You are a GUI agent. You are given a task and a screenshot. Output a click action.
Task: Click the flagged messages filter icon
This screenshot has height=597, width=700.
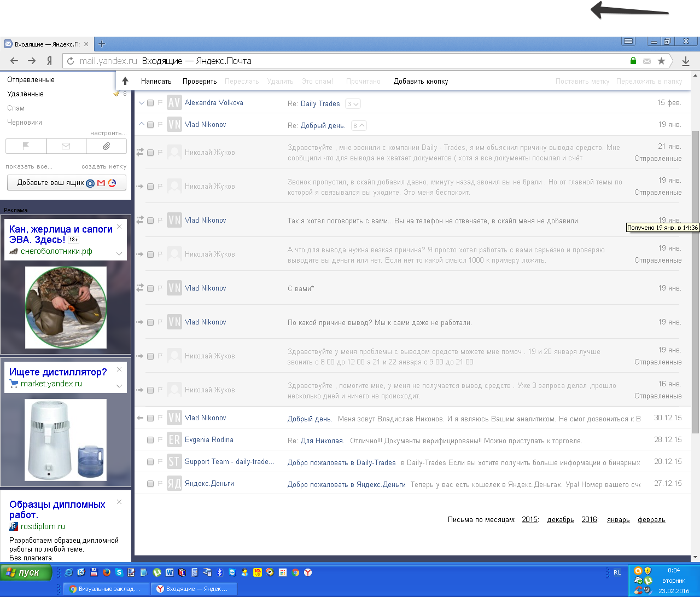point(26,146)
